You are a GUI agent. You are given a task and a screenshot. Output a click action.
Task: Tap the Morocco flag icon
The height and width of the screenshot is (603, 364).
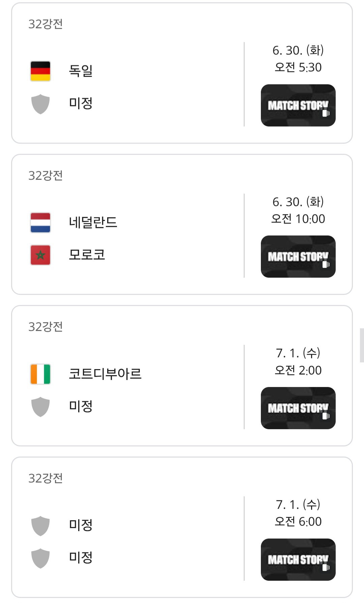click(40, 255)
